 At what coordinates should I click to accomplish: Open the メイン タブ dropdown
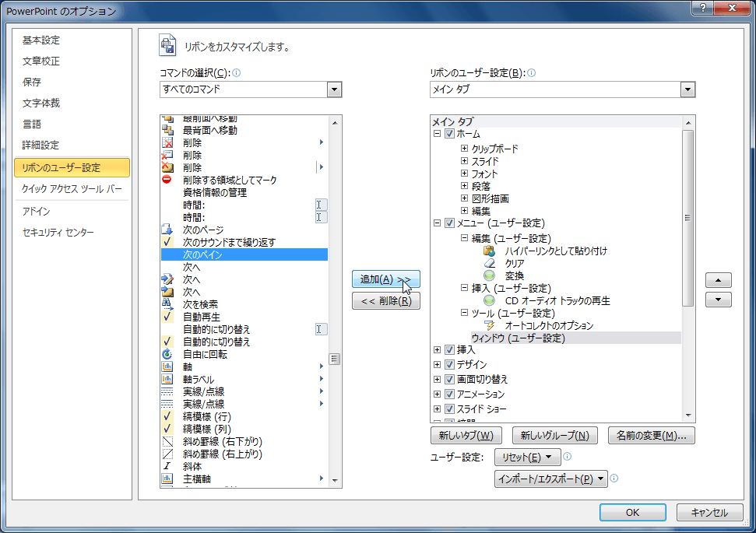pyautogui.click(x=687, y=89)
